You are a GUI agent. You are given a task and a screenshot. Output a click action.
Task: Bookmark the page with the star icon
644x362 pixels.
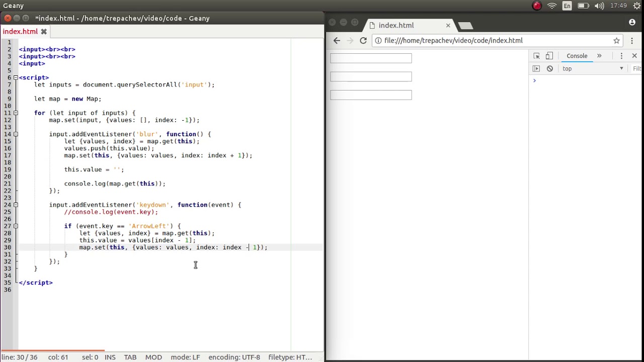[x=616, y=41]
